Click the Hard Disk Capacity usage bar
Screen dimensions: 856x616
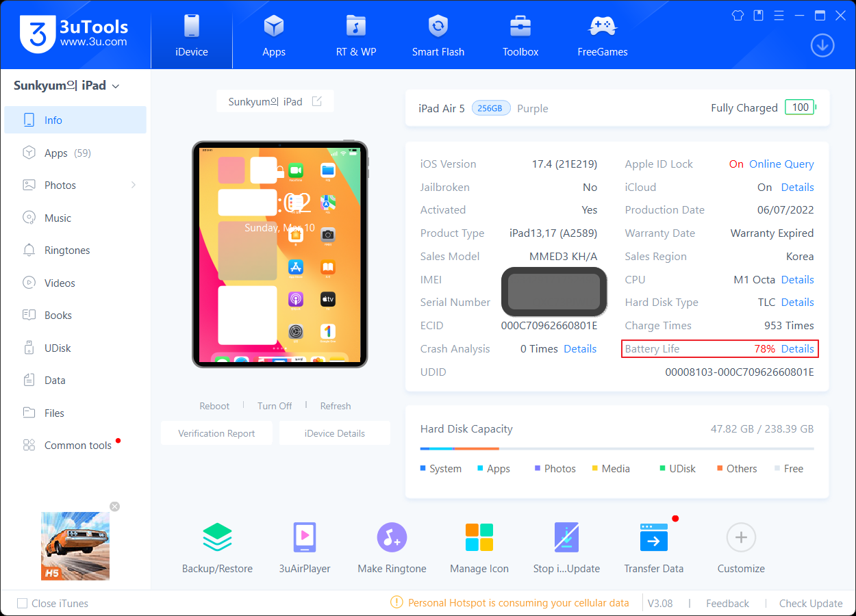(617, 449)
